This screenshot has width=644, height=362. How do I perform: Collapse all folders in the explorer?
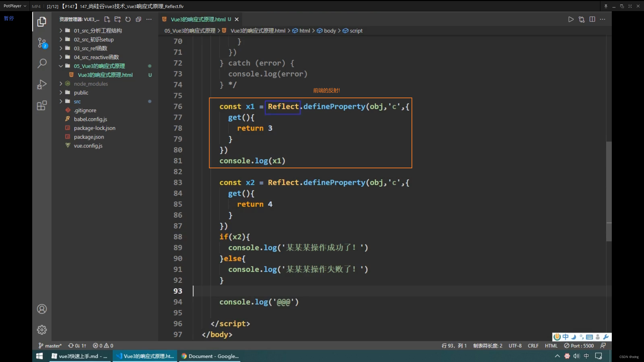[x=138, y=19]
